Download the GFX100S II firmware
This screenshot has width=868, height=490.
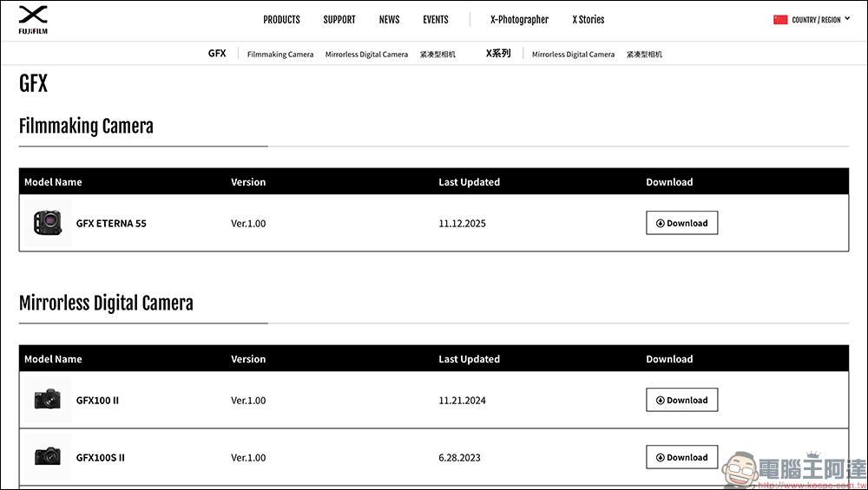coord(681,457)
